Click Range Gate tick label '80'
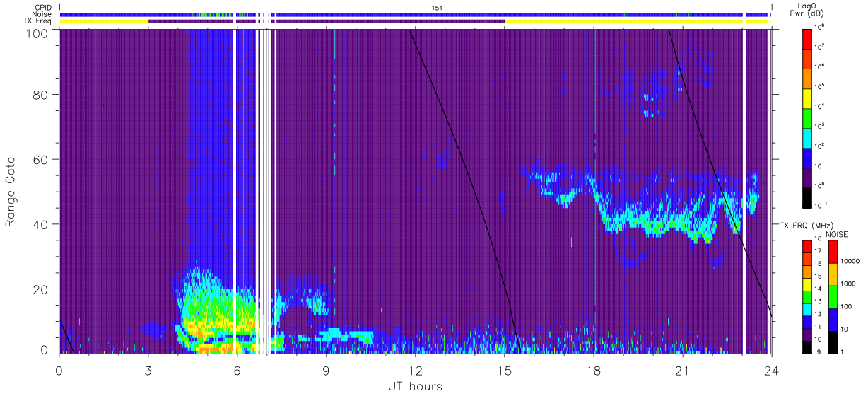 (x=41, y=95)
